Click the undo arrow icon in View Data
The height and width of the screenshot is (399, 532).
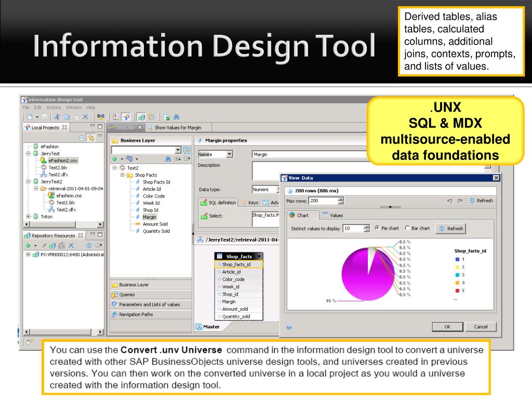pyautogui.click(x=449, y=201)
